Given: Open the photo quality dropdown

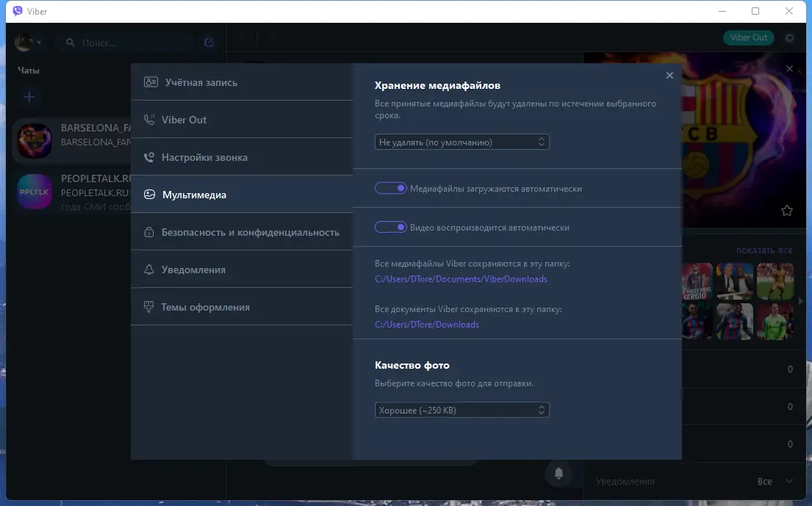Looking at the screenshot, I should [x=461, y=410].
